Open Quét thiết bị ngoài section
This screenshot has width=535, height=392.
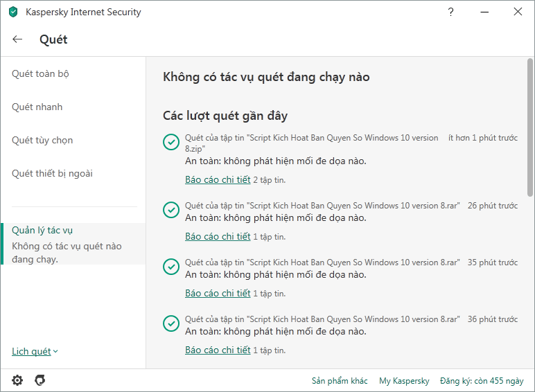[x=52, y=174]
